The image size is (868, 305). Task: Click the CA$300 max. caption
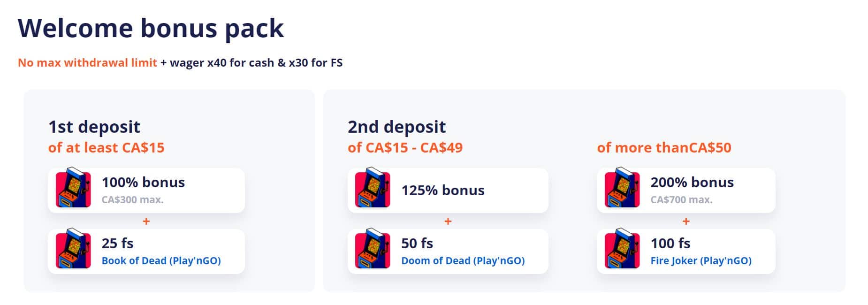[x=132, y=200]
